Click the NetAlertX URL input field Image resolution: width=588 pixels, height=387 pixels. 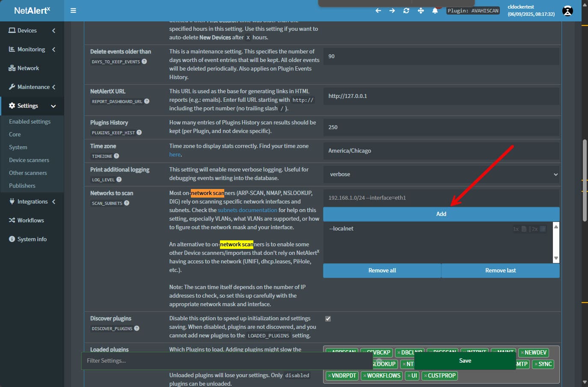point(441,96)
